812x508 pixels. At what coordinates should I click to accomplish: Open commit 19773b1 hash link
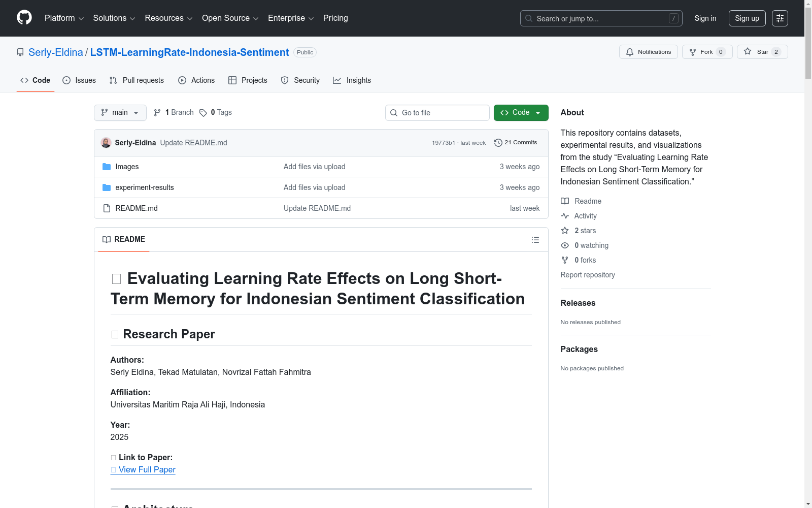coord(444,143)
